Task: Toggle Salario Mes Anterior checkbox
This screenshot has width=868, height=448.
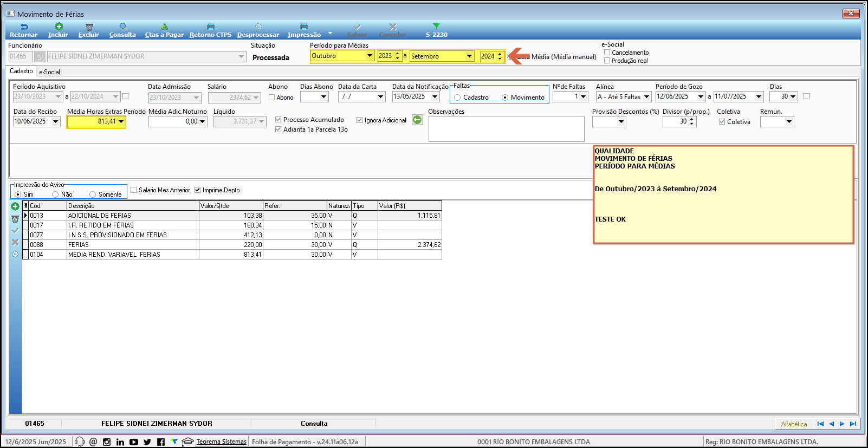Action: [x=134, y=190]
